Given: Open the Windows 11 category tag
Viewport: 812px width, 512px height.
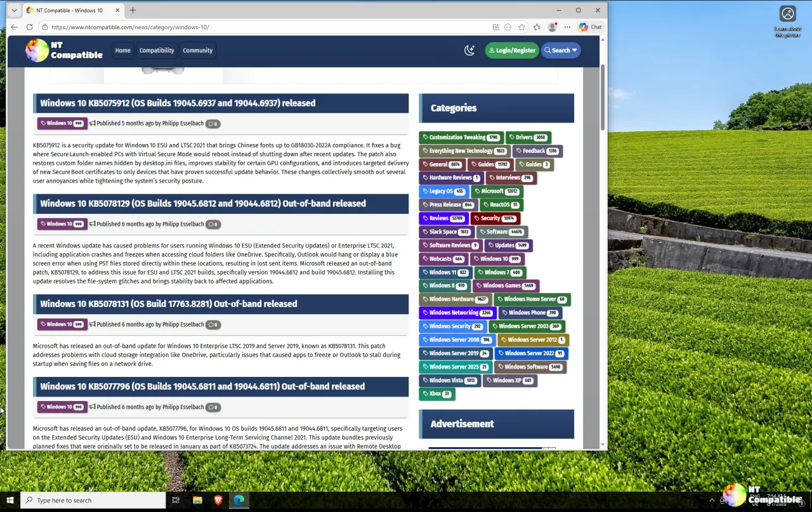Looking at the screenshot, I should (x=446, y=272).
